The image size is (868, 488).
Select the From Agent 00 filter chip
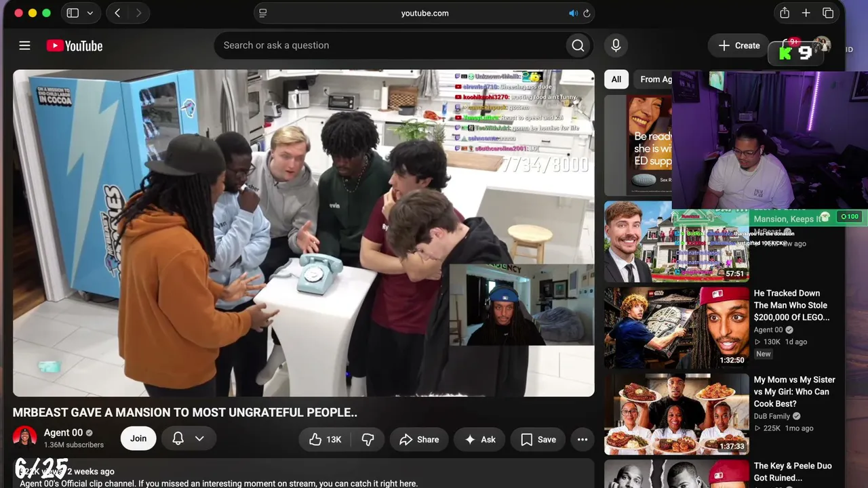click(x=653, y=79)
